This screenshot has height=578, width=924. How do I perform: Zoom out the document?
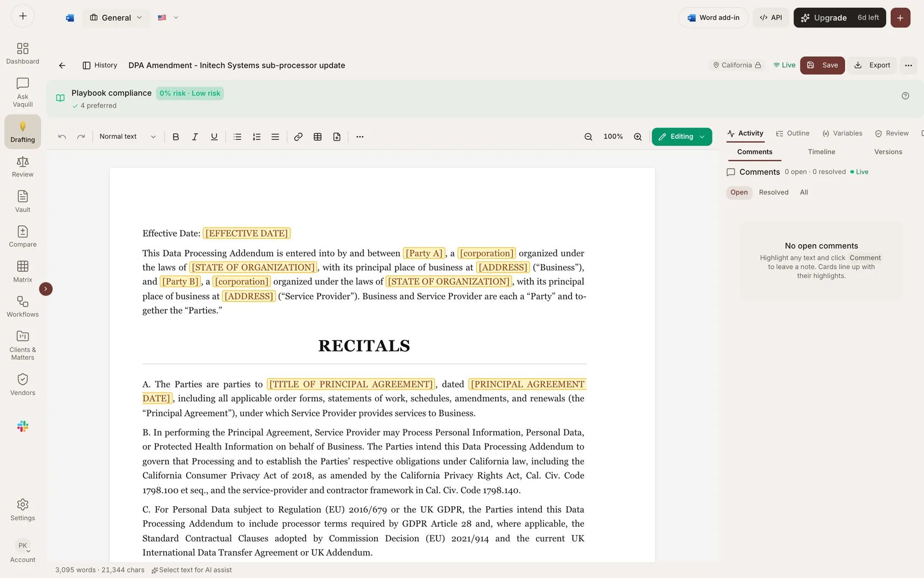(588, 137)
